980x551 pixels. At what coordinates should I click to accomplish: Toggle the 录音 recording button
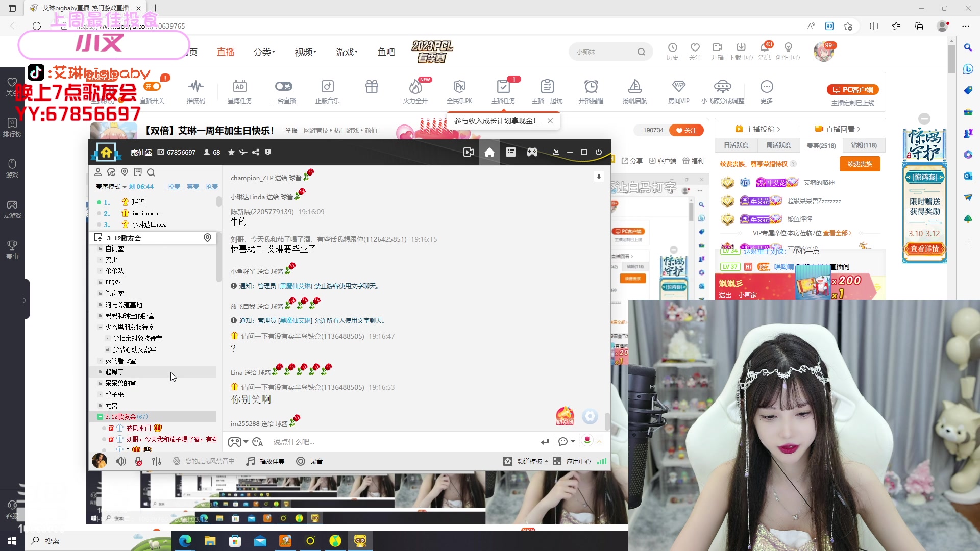click(309, 461)
